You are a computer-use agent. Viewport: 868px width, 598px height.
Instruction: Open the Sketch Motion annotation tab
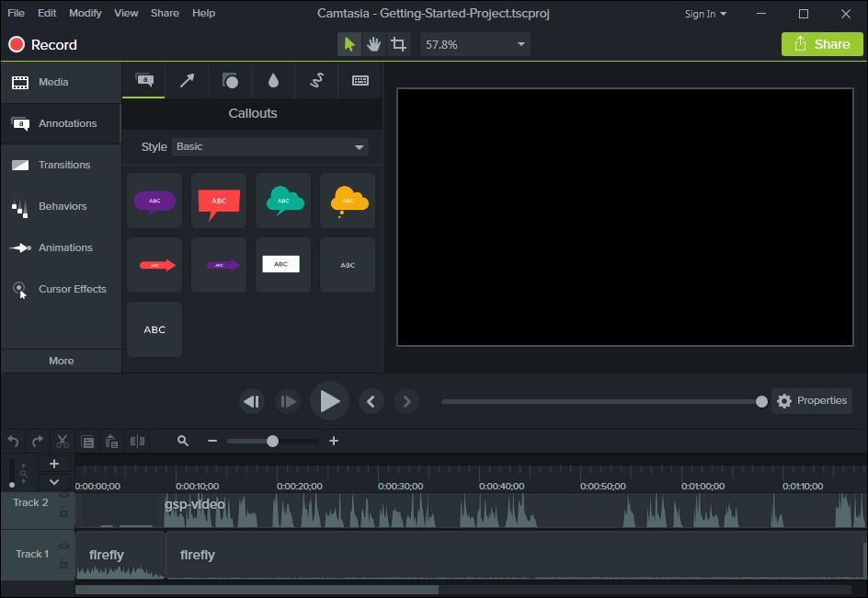pyautogui.click(x=316, y=81)
